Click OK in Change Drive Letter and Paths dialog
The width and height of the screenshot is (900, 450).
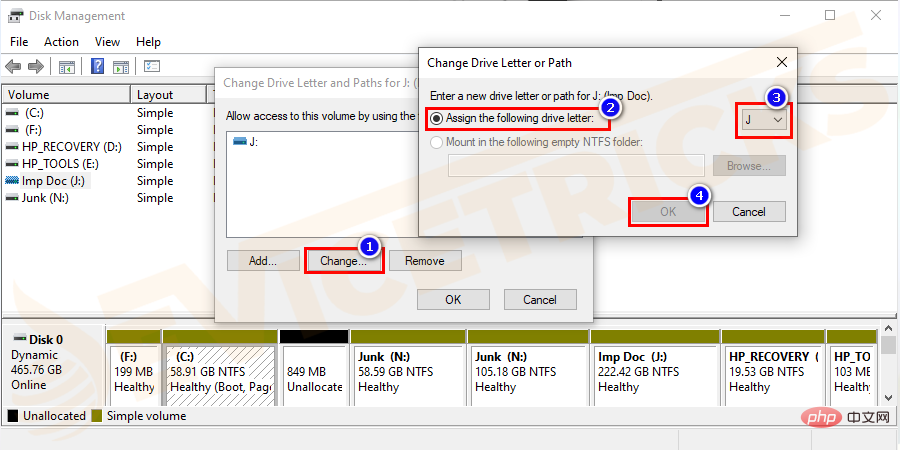click(x=453, y=300)
